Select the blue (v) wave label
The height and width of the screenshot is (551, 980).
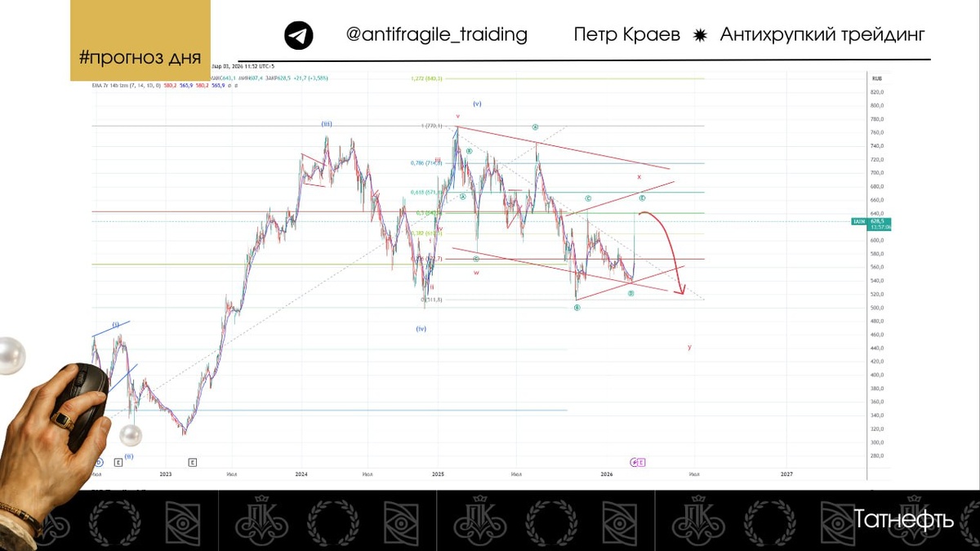477,104
